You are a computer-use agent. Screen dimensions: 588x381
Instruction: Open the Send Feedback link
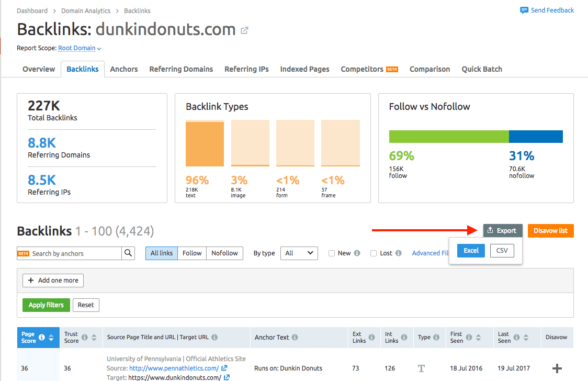coord(552,10)
